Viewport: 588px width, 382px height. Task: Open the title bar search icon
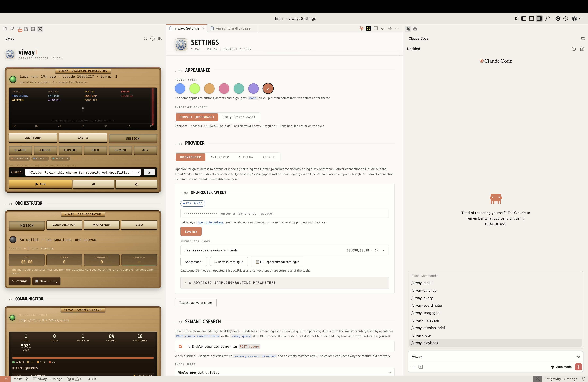point(547,18)
